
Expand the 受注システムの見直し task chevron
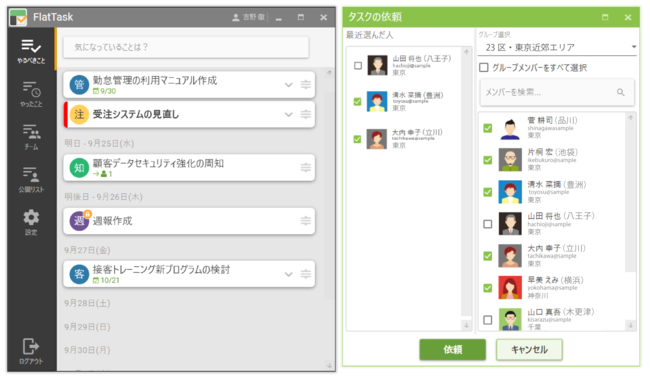289,114
